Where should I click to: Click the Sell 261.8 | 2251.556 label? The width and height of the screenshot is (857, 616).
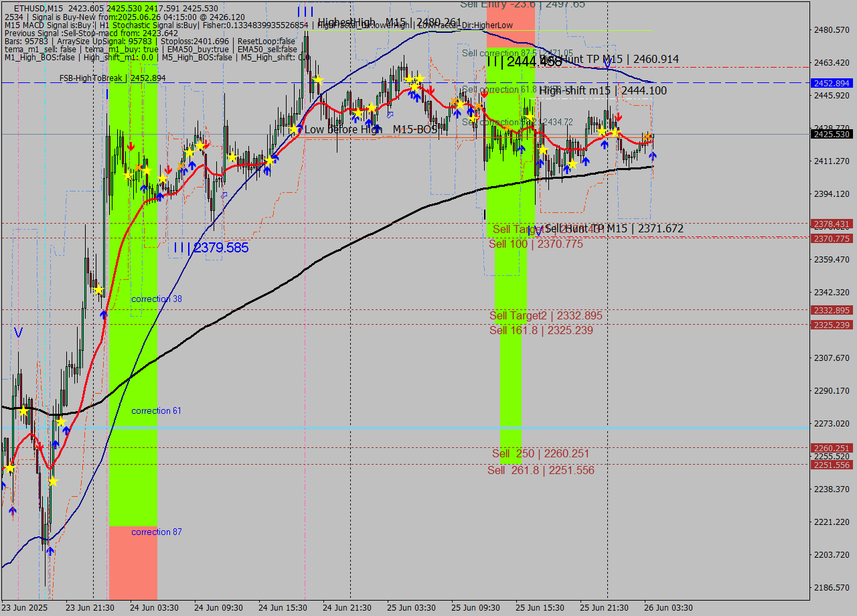(x=541, y=470)
